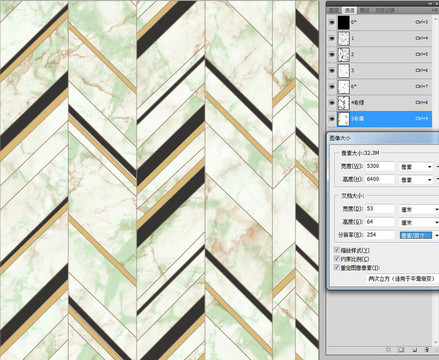Click the pixel height field showing 6400
Image resolution: width=439 pixels, height=360 pixels.
click(x=380, y=179)
